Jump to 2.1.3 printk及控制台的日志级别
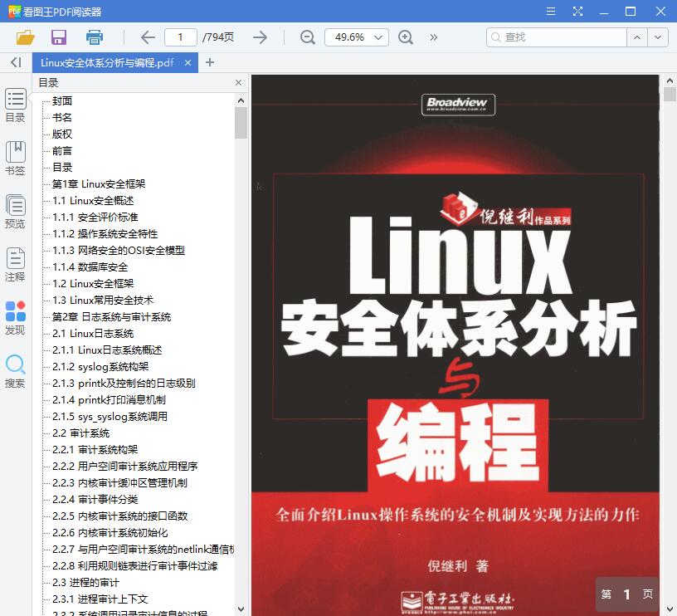 (x=124, y=384)
